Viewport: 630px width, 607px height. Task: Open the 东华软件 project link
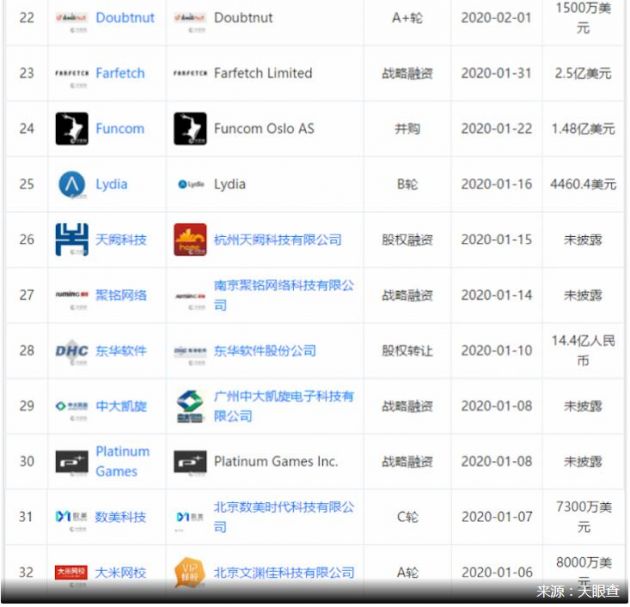pyautogui.click(x=121, y=351)
